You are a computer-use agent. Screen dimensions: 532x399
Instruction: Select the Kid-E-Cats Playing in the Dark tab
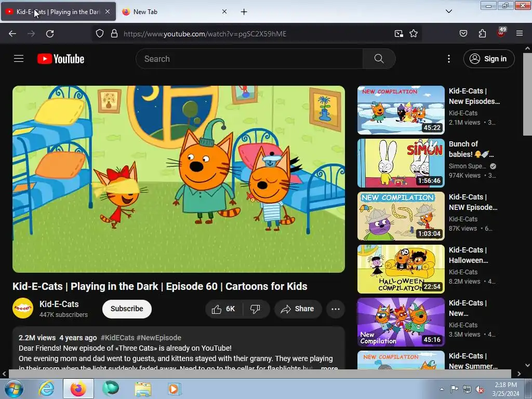point(58,12)
